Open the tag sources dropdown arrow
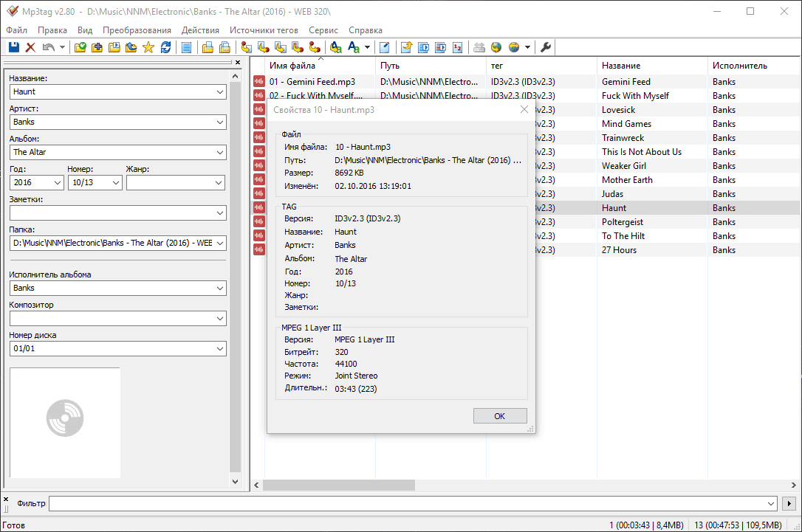The width and height of the screenshot is (802, 532). click(x=527, y=47)
